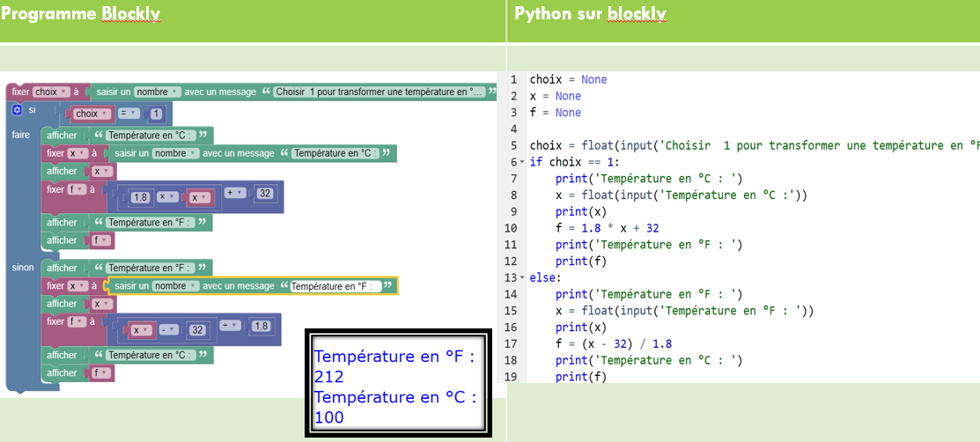The width and height of the screenshot is (980, 442).
Task: Edit the number 1 in the si condition
Action: click(x=156, y=114)
